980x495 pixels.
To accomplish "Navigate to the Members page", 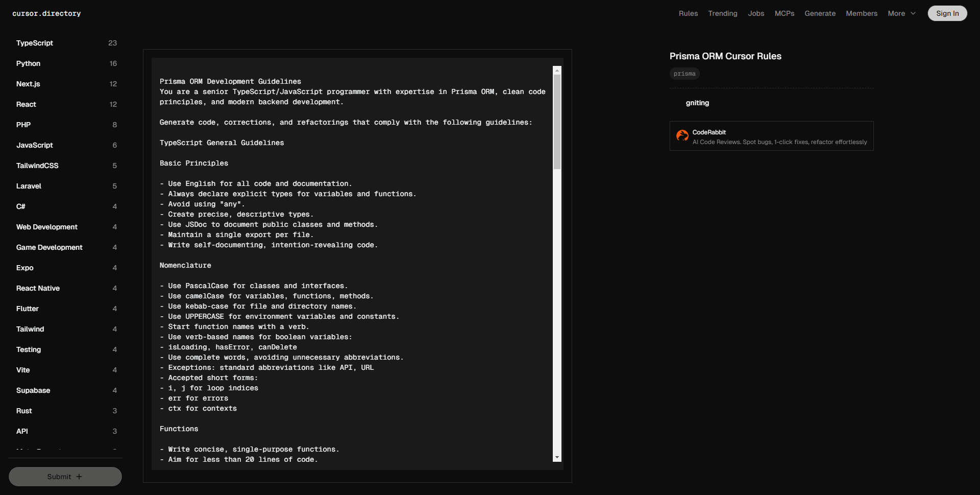I will 861,13.
